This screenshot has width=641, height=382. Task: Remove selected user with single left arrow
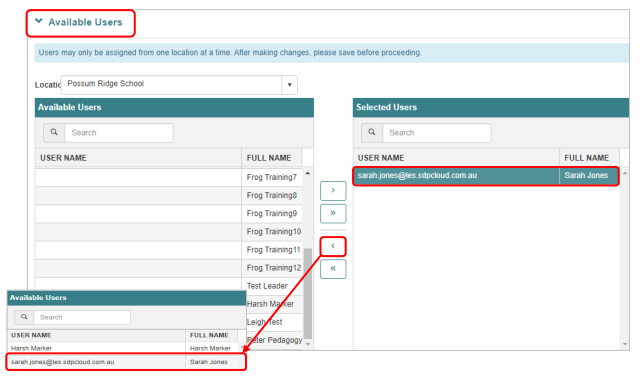333,247
